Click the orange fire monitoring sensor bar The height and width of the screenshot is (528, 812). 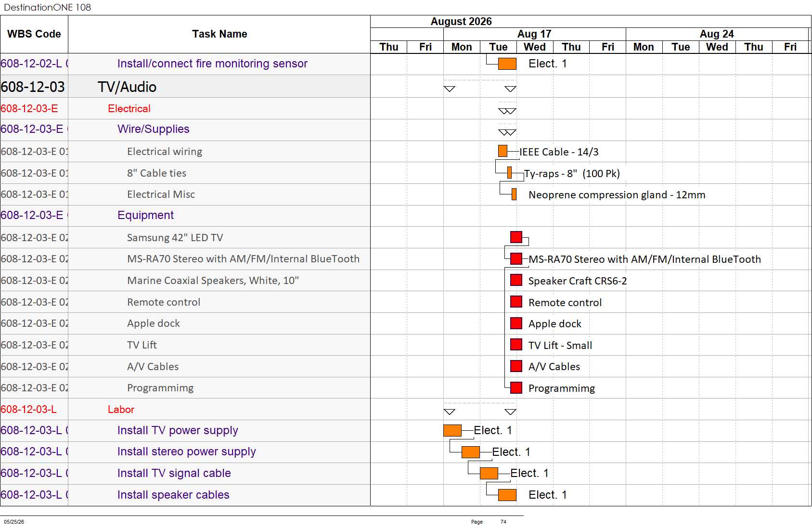(x=507, y=64)
